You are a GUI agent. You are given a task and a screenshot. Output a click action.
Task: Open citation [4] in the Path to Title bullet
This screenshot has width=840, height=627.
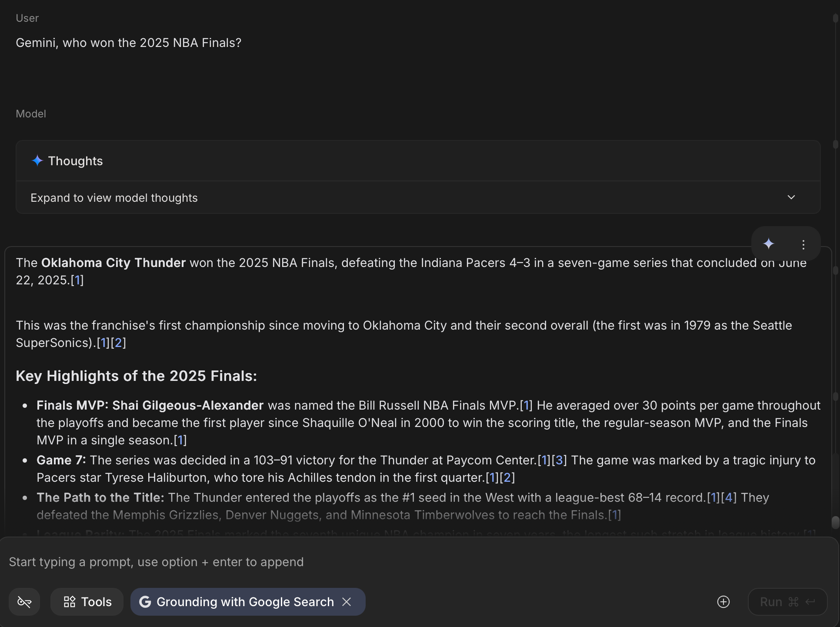tap(729, 497)
